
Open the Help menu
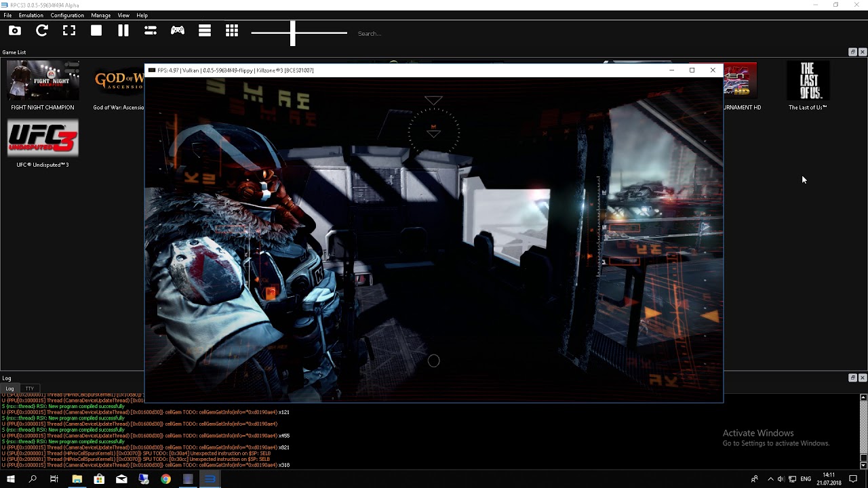[142, 15]
